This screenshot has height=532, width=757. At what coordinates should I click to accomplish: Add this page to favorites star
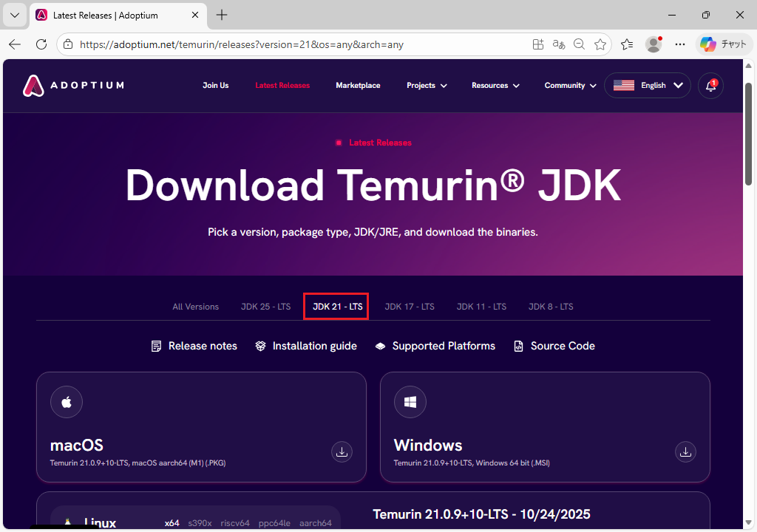click(600, 44)
